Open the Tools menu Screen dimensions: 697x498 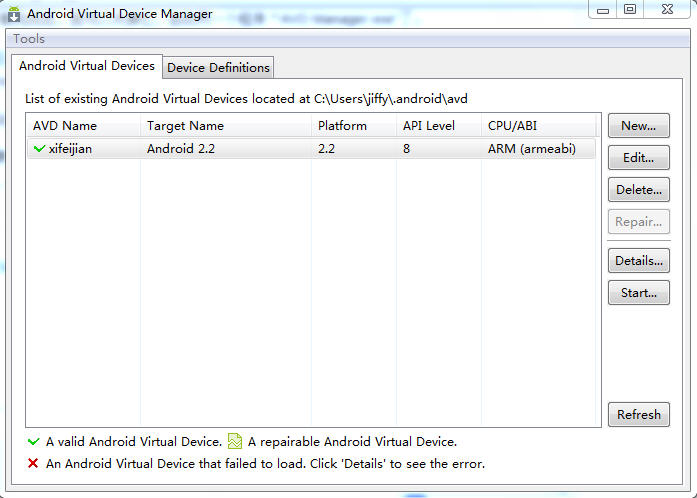click(x=29, y=39)
